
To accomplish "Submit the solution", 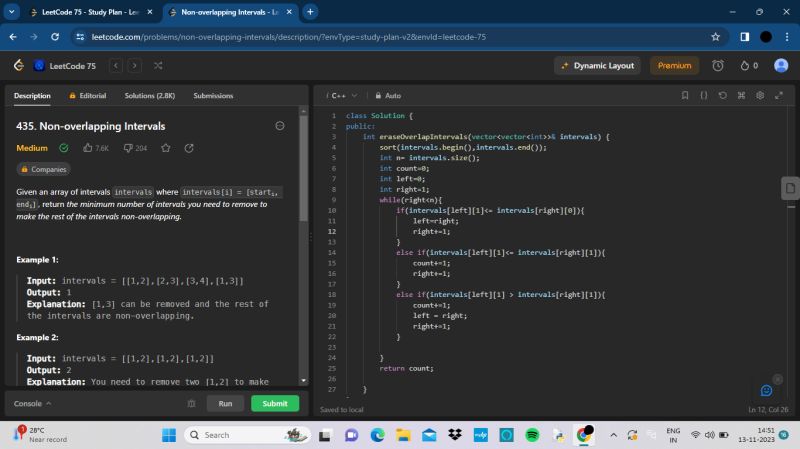I will pos(275,404).
